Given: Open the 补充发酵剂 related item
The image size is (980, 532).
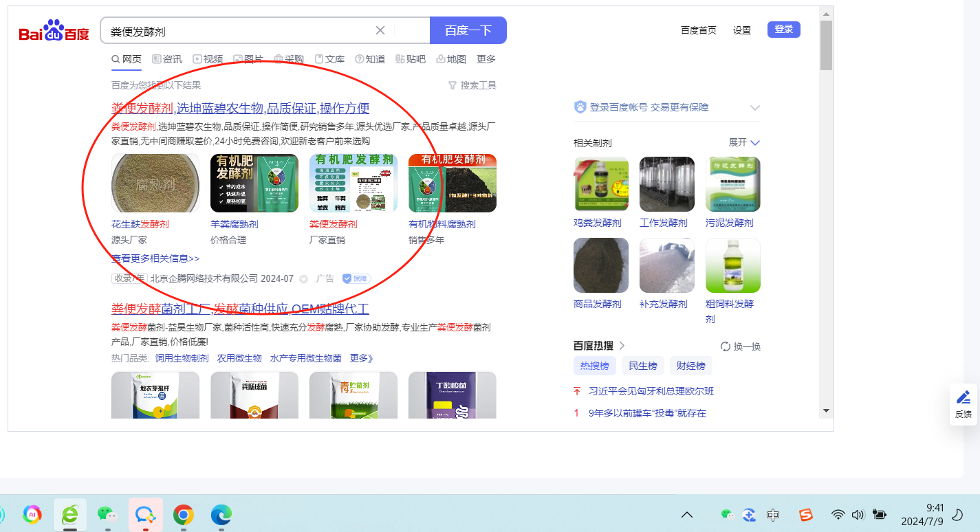Looking at the screenshot, I should tap(667, 274).
